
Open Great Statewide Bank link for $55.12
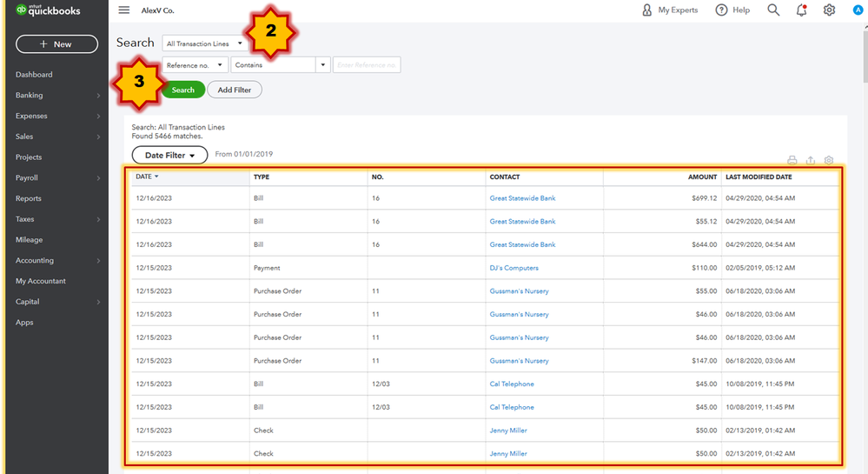(x=522, y=221)
